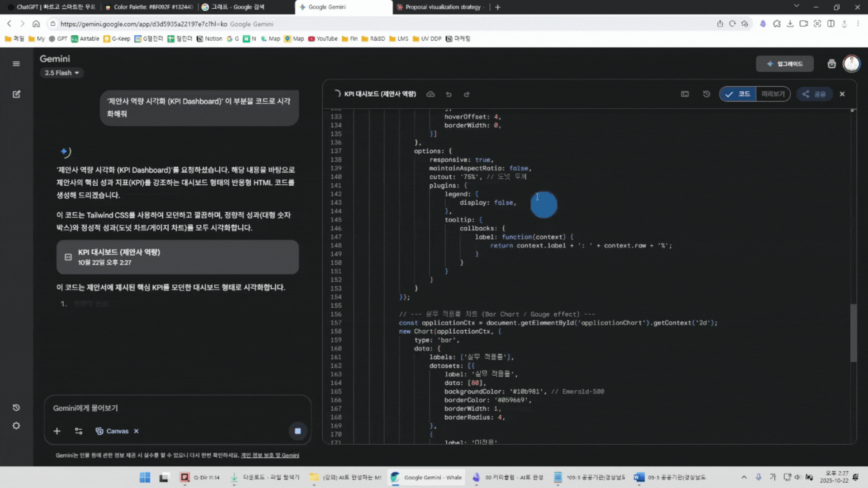Switch to the 미리보기 preview view
Screen dimensions: 868x488
click(x=773, y=94)
